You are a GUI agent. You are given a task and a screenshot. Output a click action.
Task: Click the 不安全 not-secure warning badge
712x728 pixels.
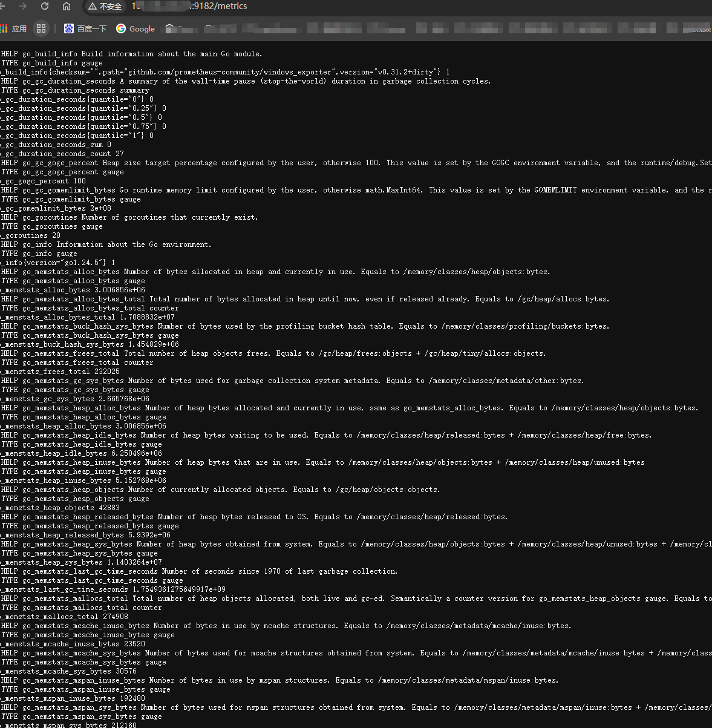click(x=105, y=6)
